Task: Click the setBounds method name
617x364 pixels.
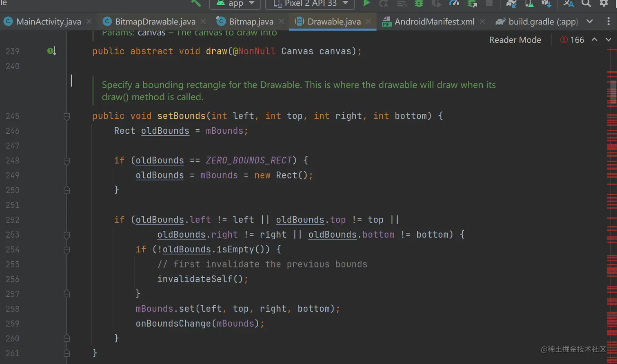Action: pyautogui.click(x=181, y=116)
